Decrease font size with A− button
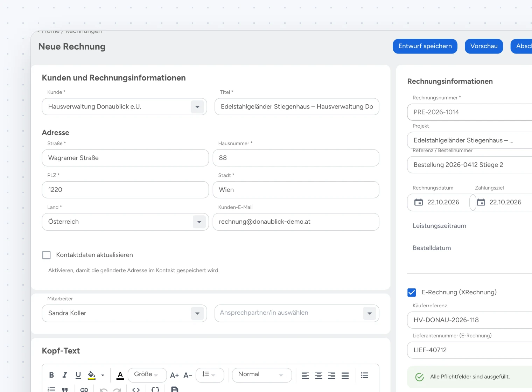Viewport: 532px width, 392px height. (x=188, y=375)
